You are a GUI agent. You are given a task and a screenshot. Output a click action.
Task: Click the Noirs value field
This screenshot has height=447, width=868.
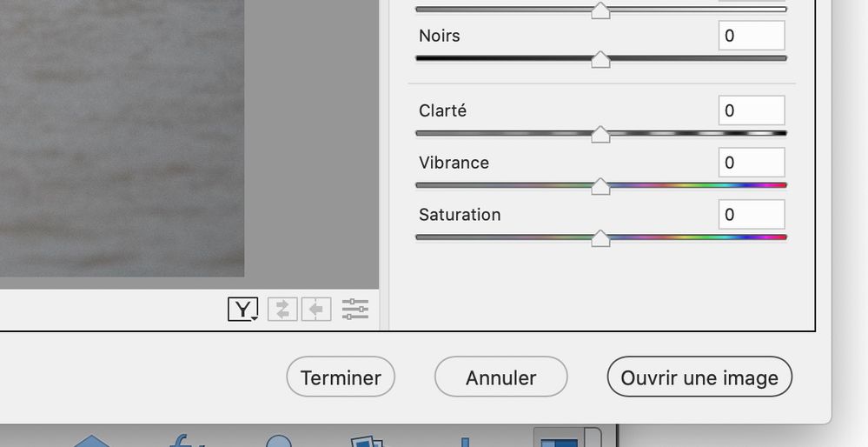752,36
